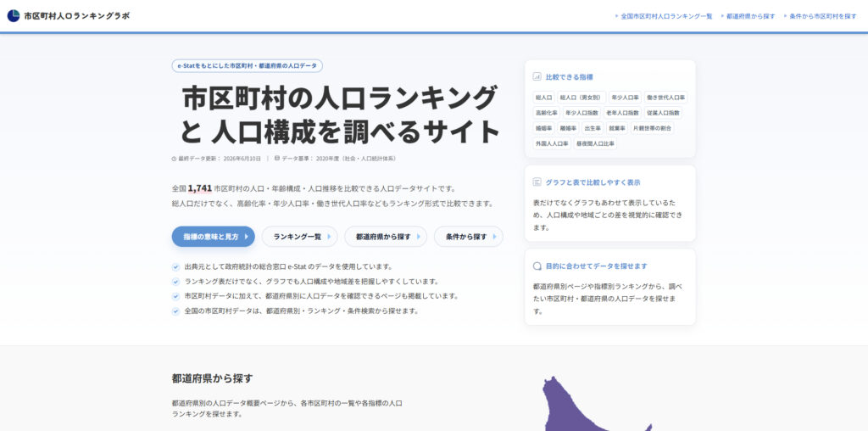Image resolution: width=868 pixels, height=431 pixels.
Task: Select the 総人口 indicator tag
Action: (543, 98)
